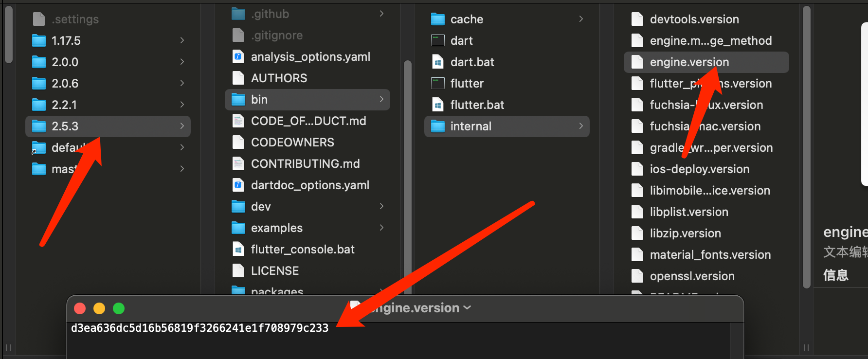The image size is (868, 359).
Task: Select the cache folder icon
Action: pyautogui.click(x=438, y=19)
